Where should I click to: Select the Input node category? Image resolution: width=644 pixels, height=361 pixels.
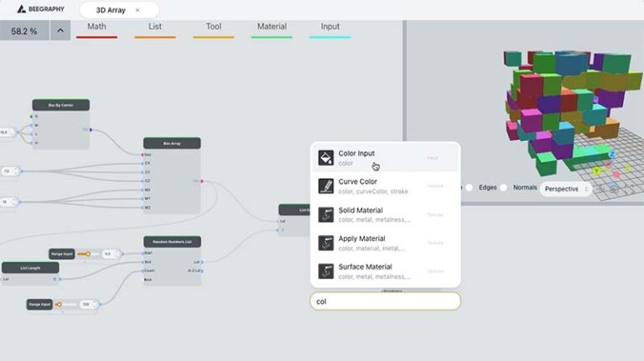330,27
